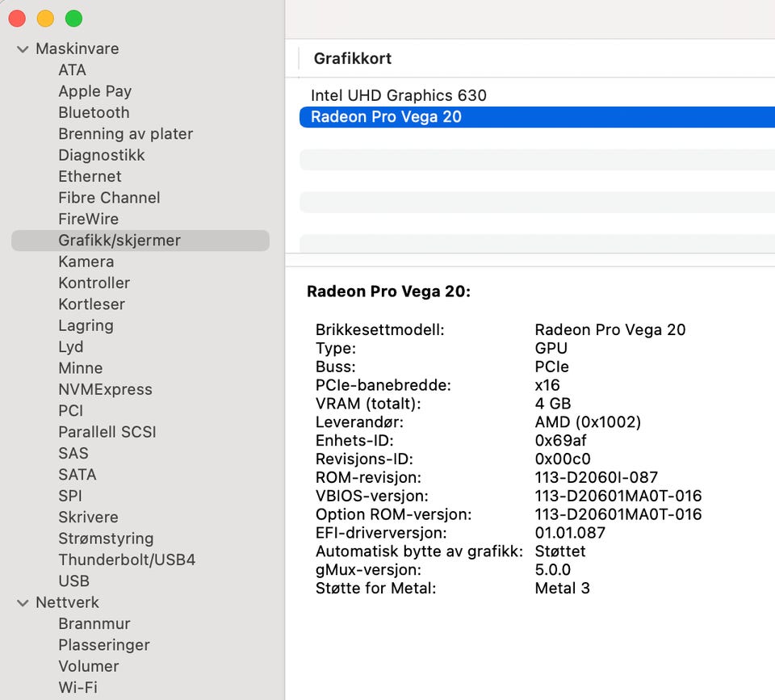Click the Grafikkort column header

coord(353,59)
